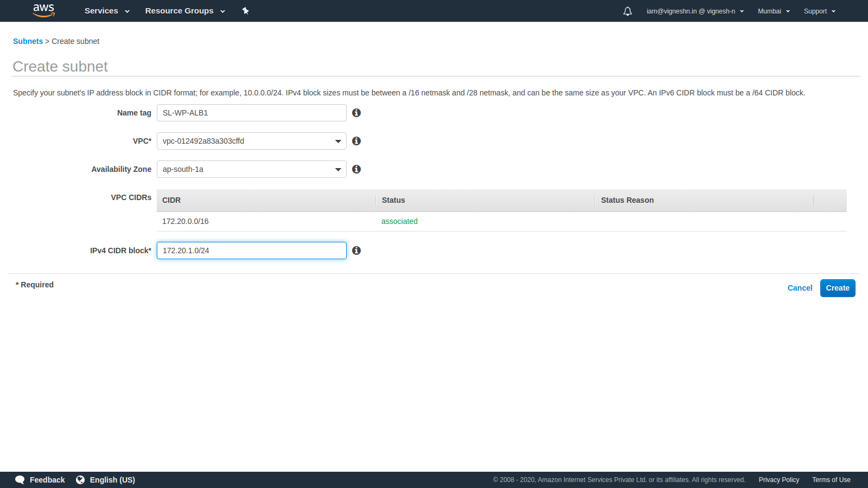The width and height of the screenshot is (868, 488).
Task: Open the Feedback link
Action: click(47, 480)
